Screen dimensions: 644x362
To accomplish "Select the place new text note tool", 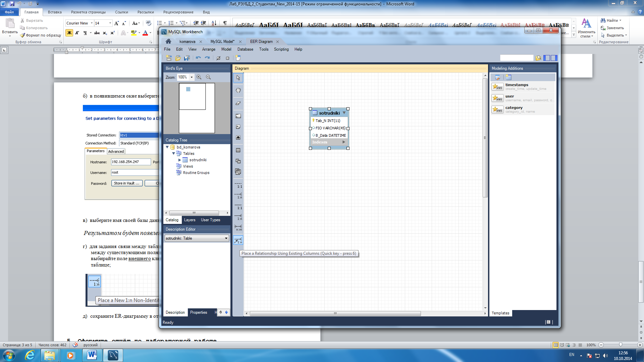I will coord(238,127).
